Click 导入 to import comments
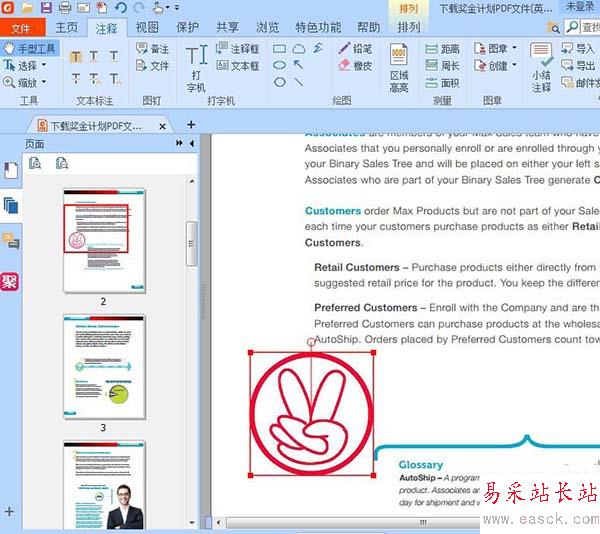Image resolution: width=600 pixels, height=534 pixels. coord(578,49)
